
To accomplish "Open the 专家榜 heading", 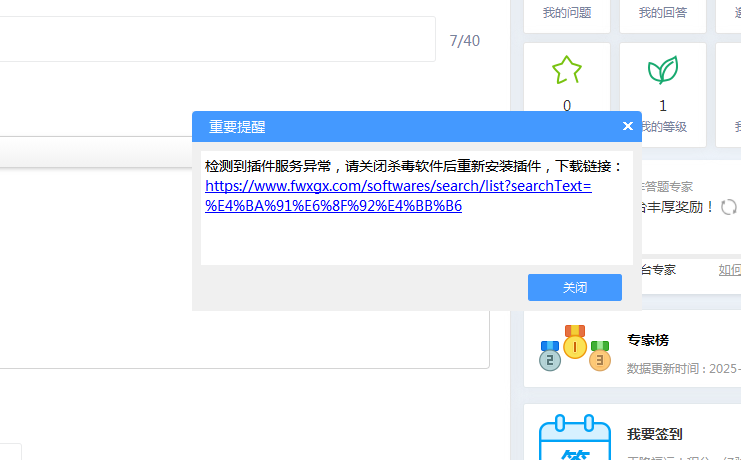I will click(648, 340).
